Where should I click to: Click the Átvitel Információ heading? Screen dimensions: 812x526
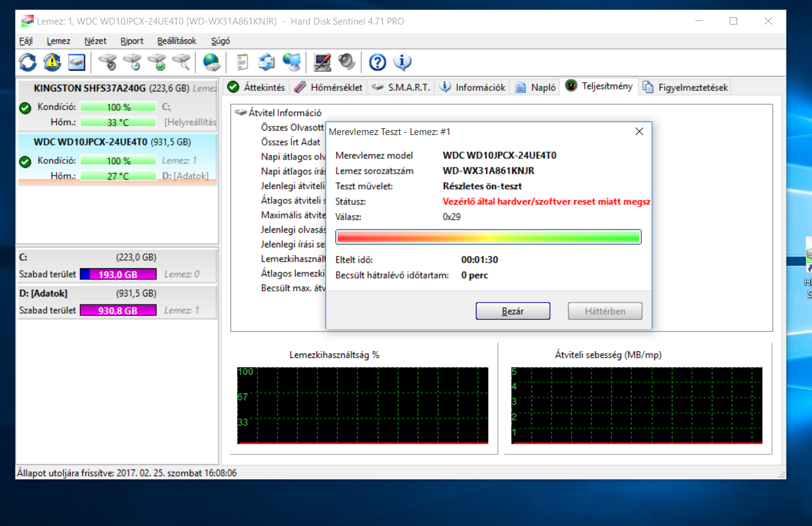285,113
